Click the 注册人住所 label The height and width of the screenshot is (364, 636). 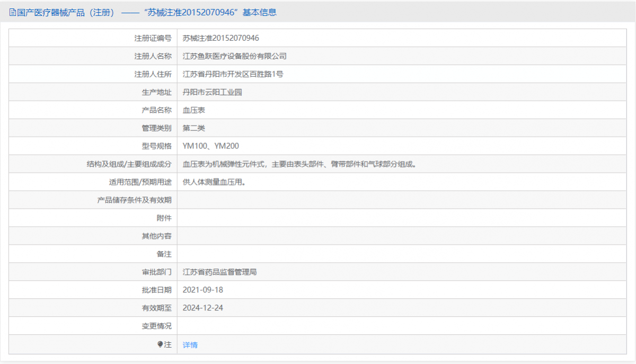pos(153,74)
